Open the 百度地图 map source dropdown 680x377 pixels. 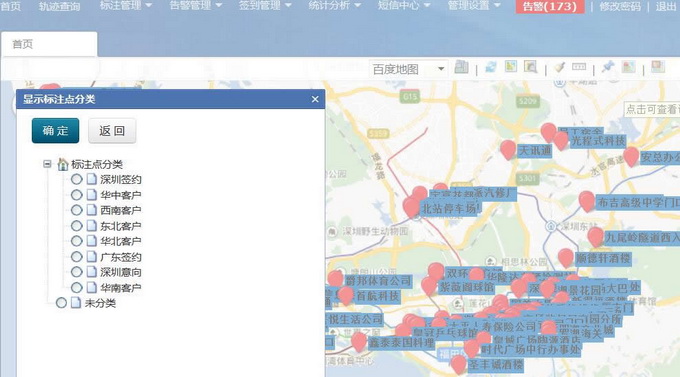click(408, 69)
